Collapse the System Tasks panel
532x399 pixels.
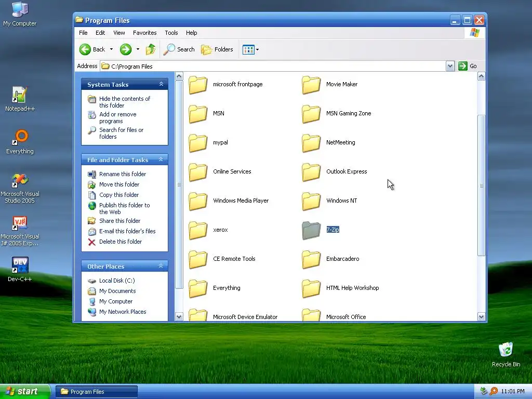(161, 84)
